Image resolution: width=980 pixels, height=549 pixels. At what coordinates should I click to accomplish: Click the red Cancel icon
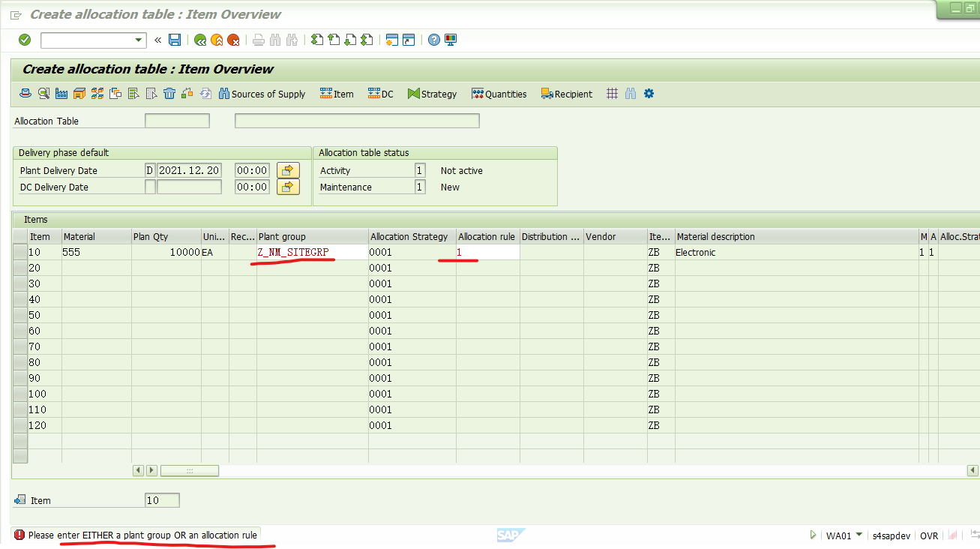233,40
